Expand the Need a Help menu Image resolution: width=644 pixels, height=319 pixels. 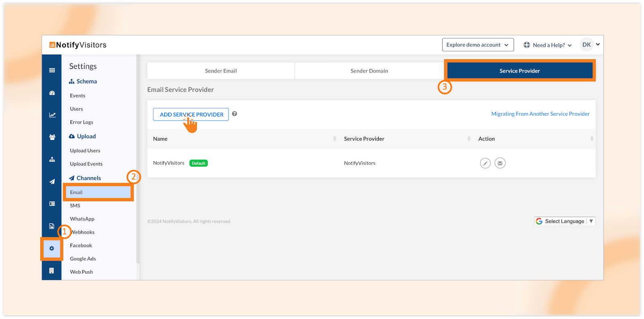coord(548,45)
